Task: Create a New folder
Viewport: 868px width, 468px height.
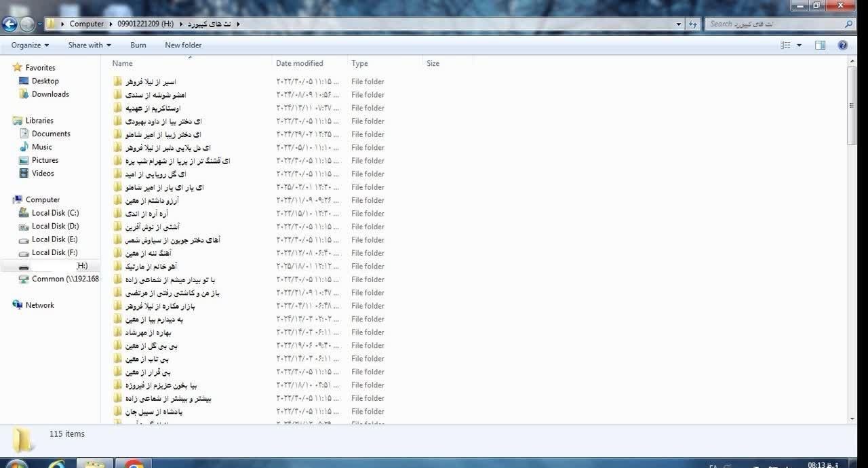Action: [183, 45]
